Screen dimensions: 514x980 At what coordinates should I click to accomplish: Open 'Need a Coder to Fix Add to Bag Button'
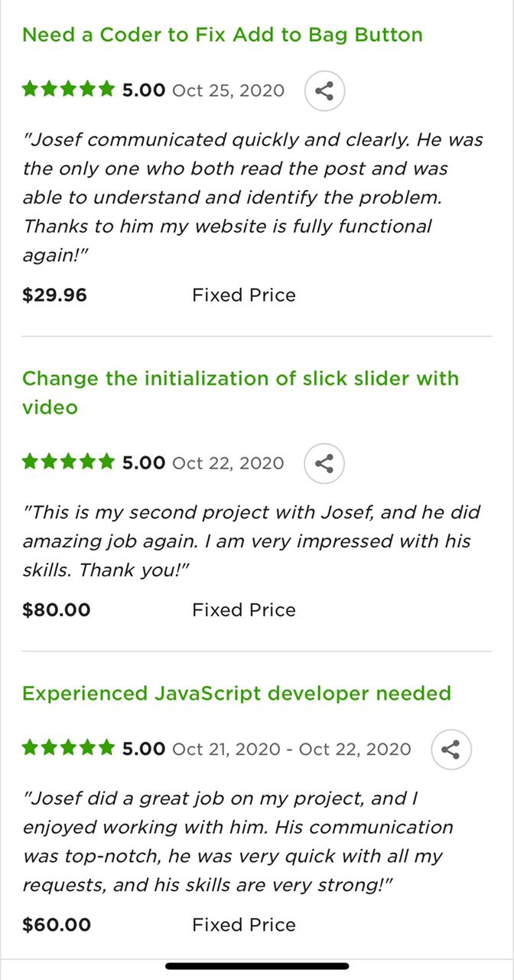(223, 34)
